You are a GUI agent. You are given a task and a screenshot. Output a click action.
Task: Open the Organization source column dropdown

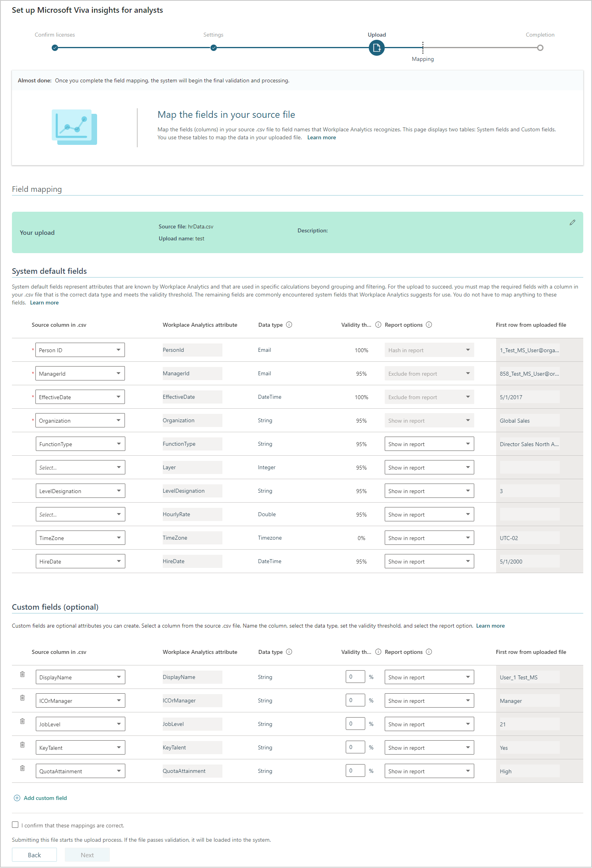coord(80,420)
